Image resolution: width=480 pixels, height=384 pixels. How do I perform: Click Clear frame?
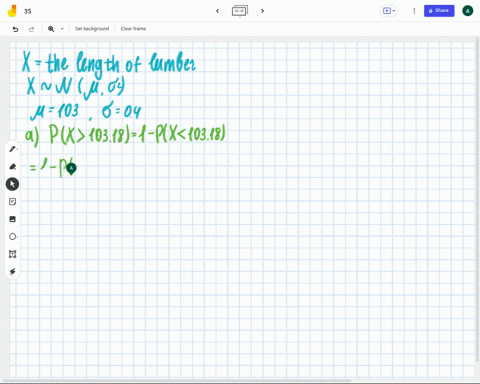click(x=133, y=29)
